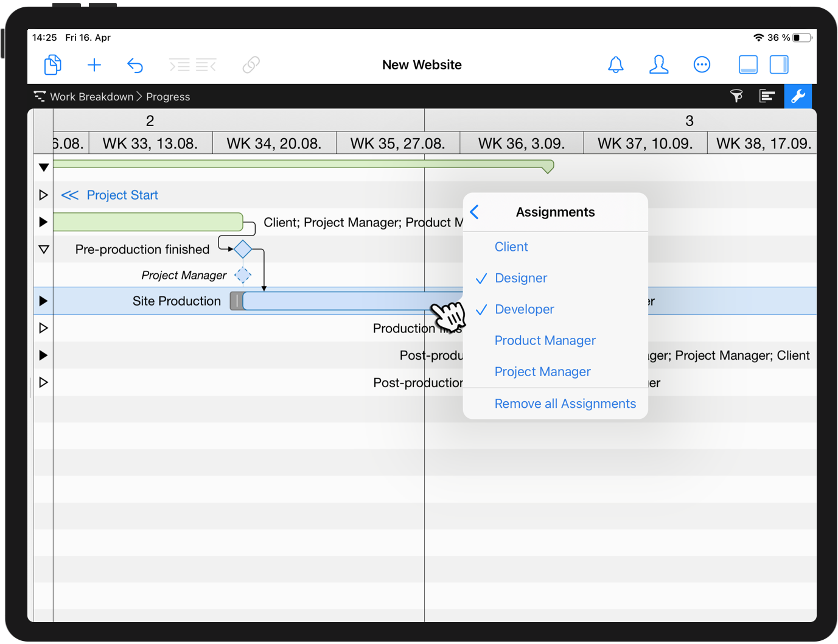
Task: Tap the plus icon to add a new activity
Action: pos(94,65)
